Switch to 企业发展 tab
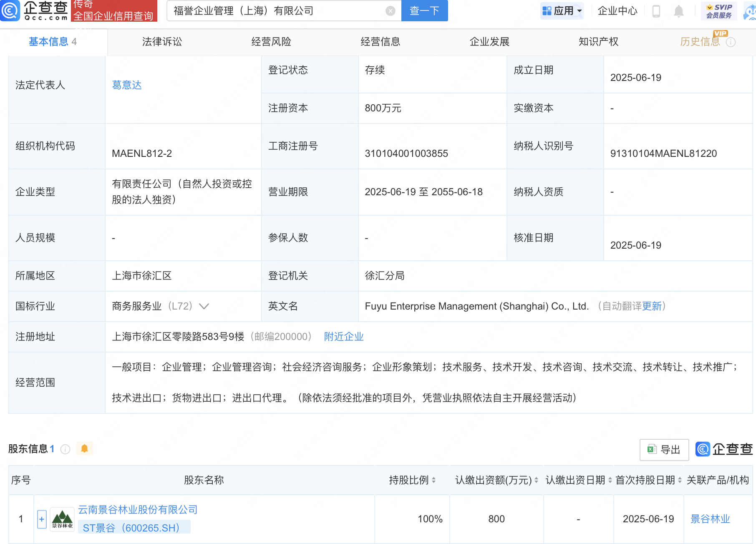Screen dimensions: 756x544 click(x=489, y=42)
